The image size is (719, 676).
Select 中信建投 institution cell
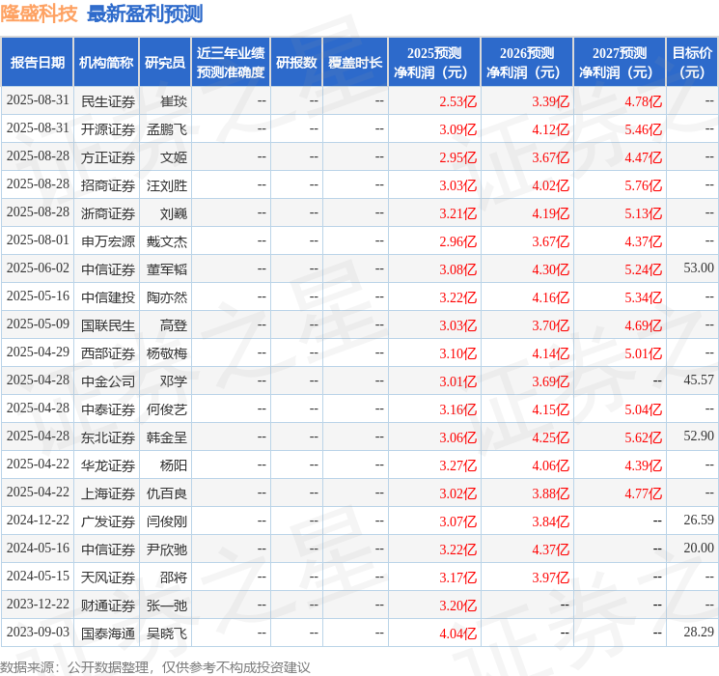(108, 298)
